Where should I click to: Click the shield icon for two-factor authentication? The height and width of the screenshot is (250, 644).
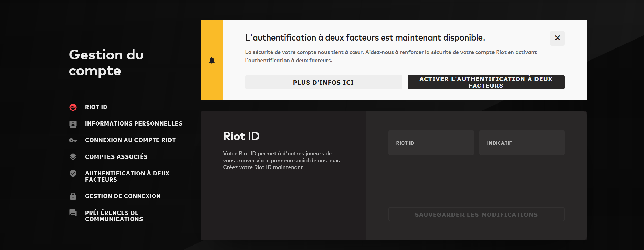coord(73,173)
